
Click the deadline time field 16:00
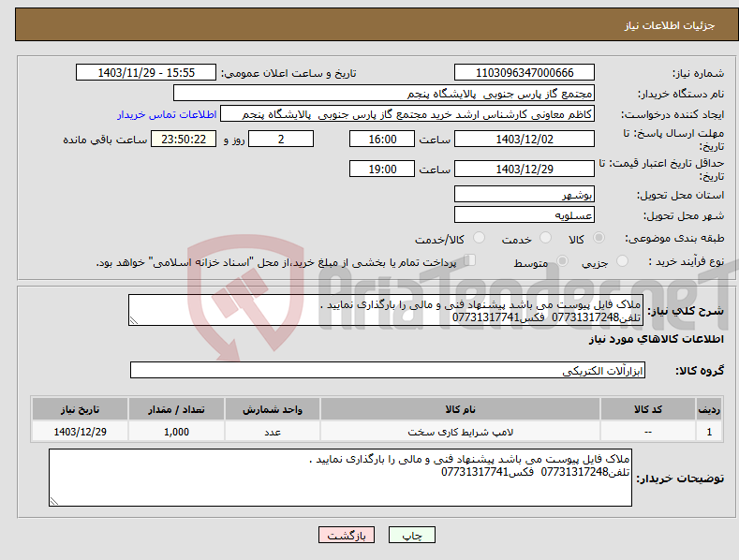pos(382,139)
